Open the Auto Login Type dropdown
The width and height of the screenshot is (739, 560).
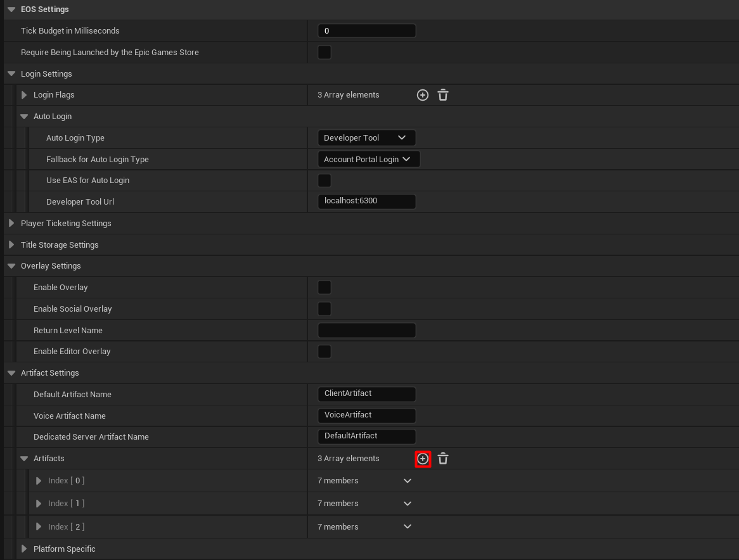(x=366, y=138)
